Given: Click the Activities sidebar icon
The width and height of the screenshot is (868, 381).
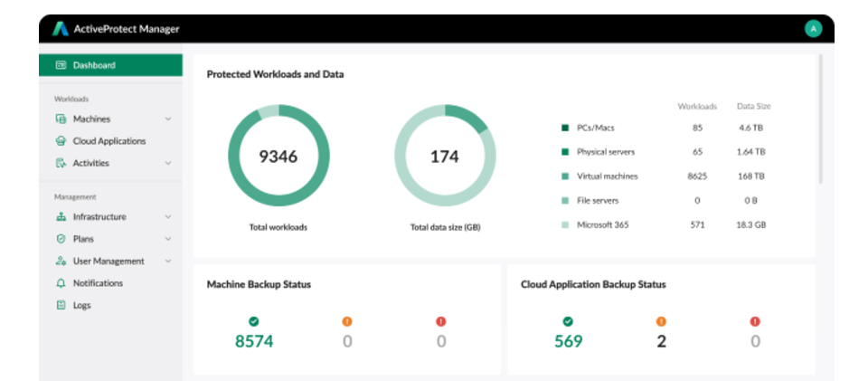Looking at the screenshot, I should click(x=61, y=163).
